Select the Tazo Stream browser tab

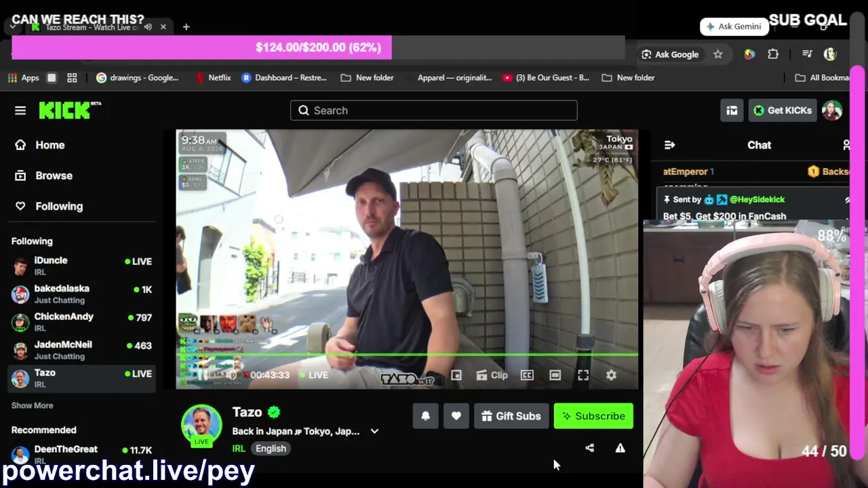[x=99, y=27]
